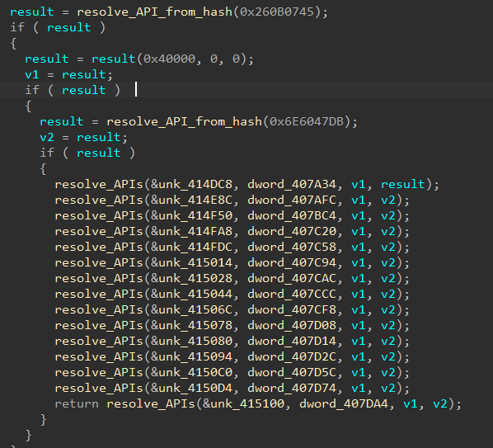Click dword_407CCC reference

(x=292, y=294)
